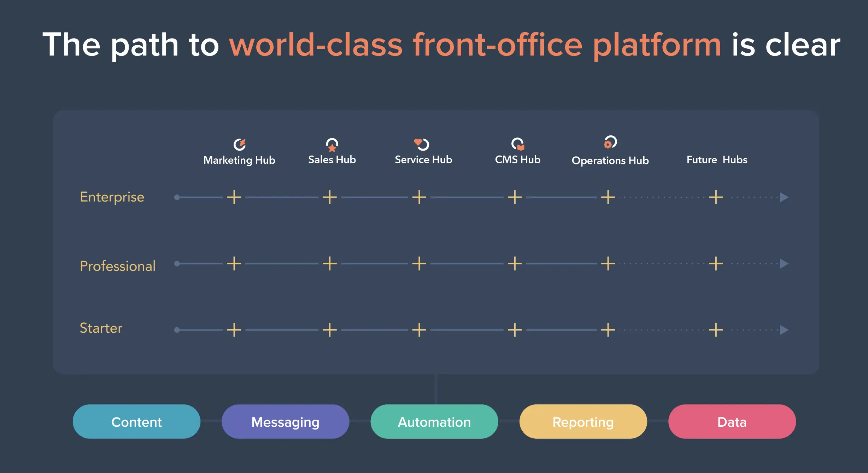Click Enterprise row plus under CMS Hub
Viewport: 868px width, 473px height.
(515, 197)
